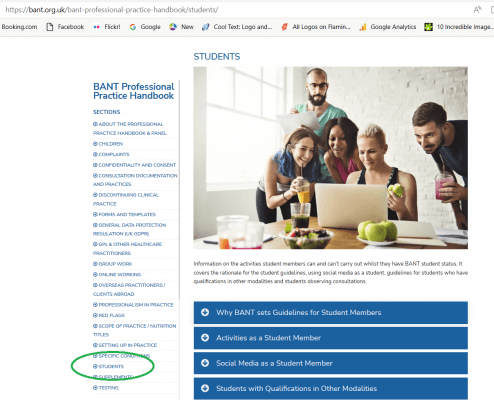Expand Social Media as a Student Member
The height and width of the screenshot is (400, 494).
(x=331, y=363)
